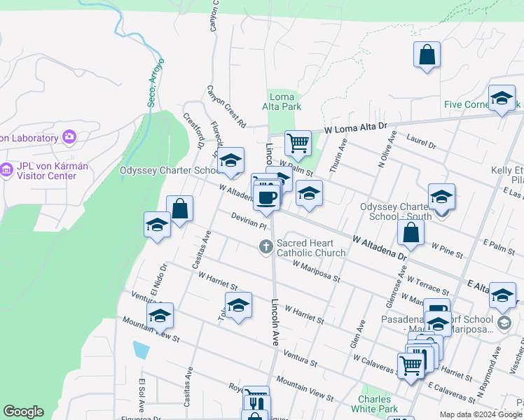Select the coffee cup marker on Lincoln Ave
Screen dimensions: 524x420
(266, 199)
